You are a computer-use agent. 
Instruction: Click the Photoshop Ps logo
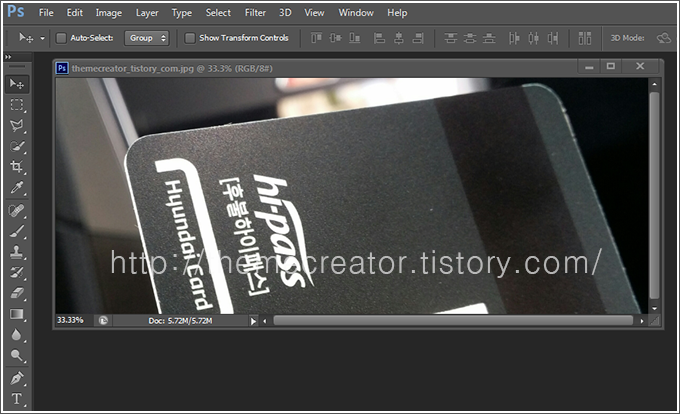coord(16,11)
